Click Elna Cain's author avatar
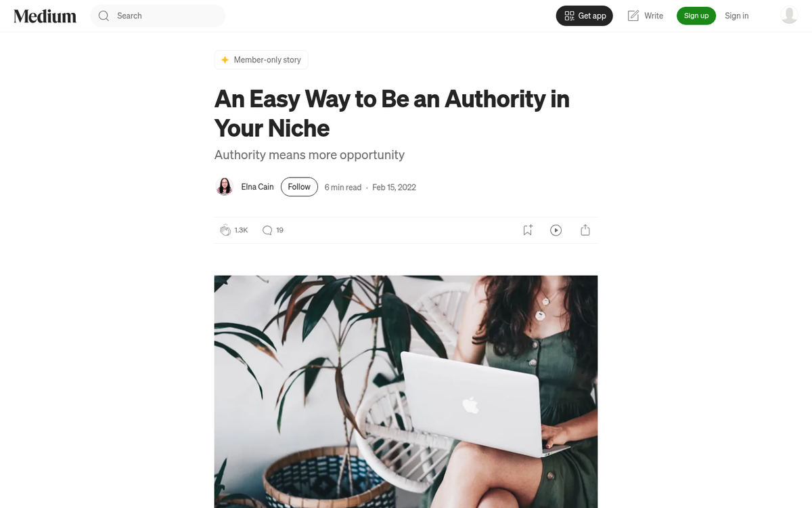 click(x=225, y=187)
